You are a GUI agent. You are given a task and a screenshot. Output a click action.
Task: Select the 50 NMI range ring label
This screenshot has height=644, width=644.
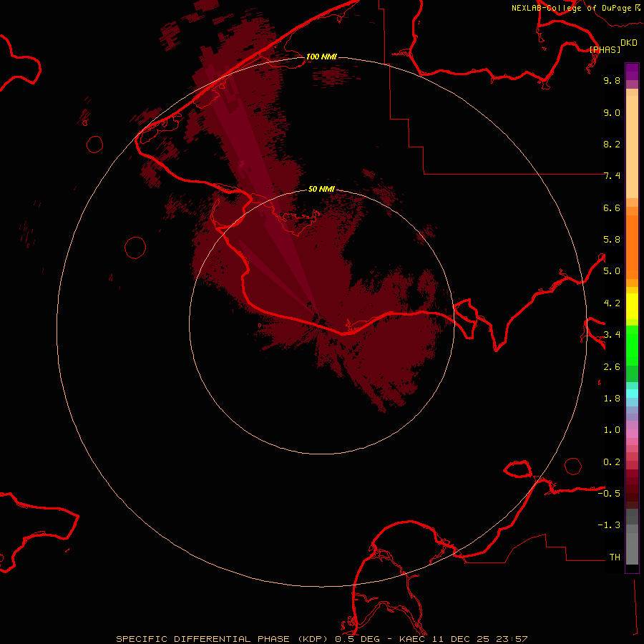(321, 189)
